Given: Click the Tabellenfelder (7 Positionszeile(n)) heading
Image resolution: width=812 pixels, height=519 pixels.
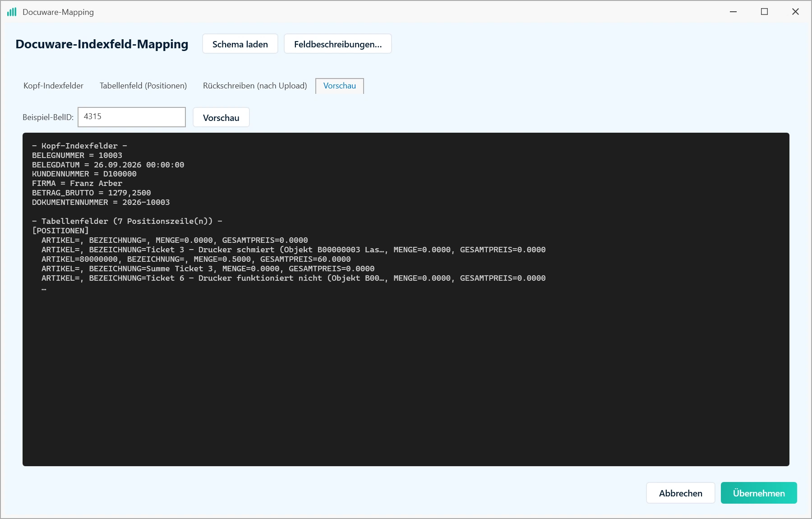Looking at the screenshot, I should (x=127, y=221).
